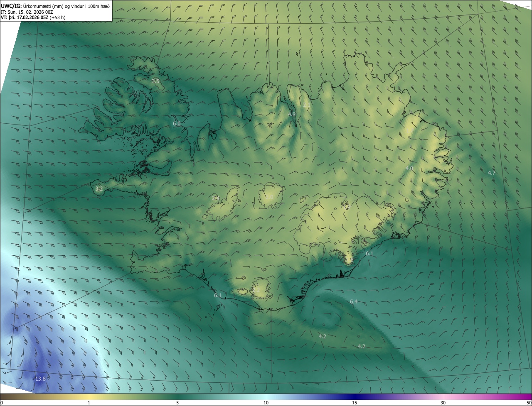Click the 6.0 value label on the map
532x406 pixels.
[x=177, y=123]
